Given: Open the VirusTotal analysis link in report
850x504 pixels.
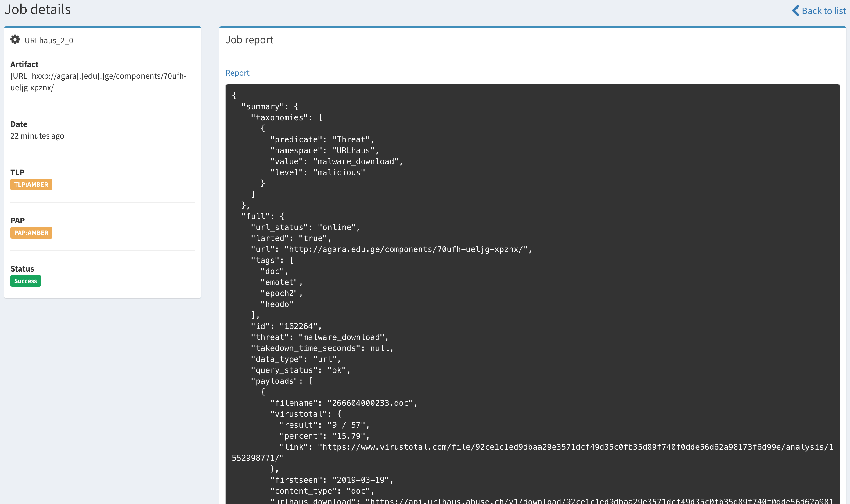Looking at the screenshot, I should click(543, 447).
